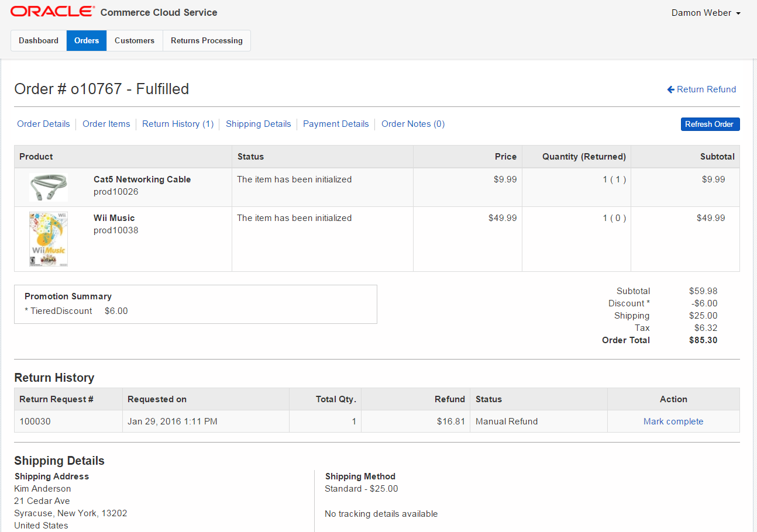Screen dimensions: 757x532
Task: Jump to the Order Items section
Action: pyautogui.click(x=106, y=124)
